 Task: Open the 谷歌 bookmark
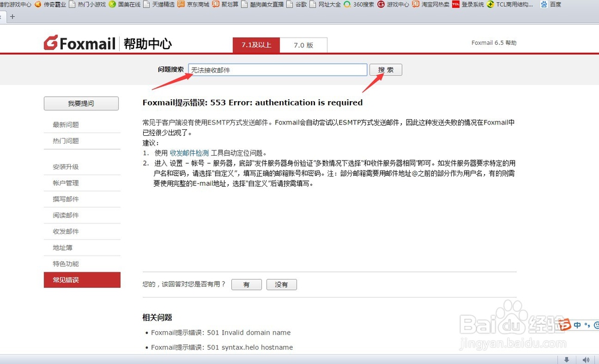point(297,5)
